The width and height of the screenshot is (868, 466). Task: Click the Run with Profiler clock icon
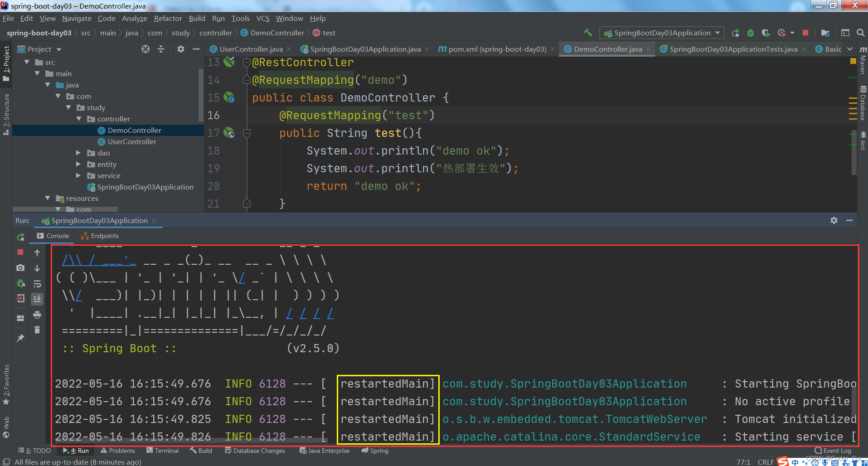tap(782, 33)
